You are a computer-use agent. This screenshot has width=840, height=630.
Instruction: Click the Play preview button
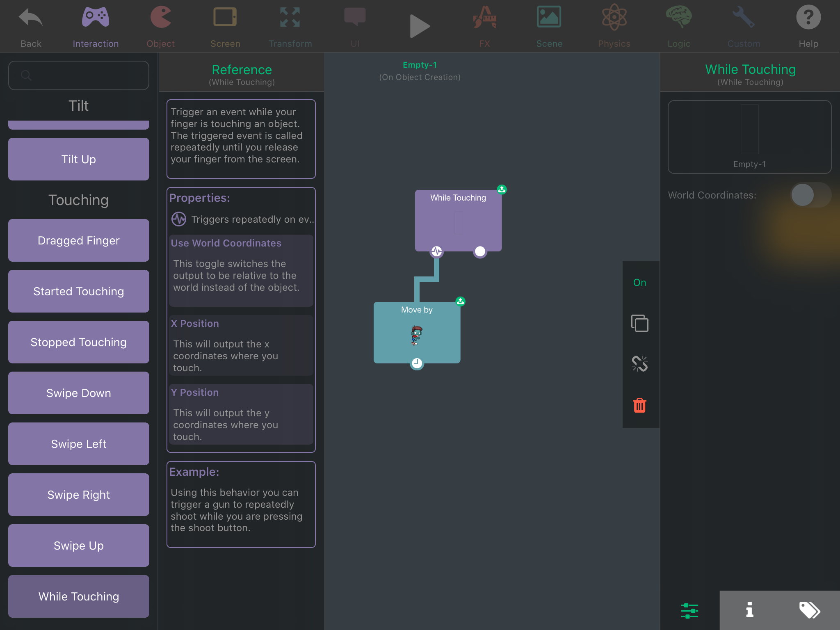(419, 26)
